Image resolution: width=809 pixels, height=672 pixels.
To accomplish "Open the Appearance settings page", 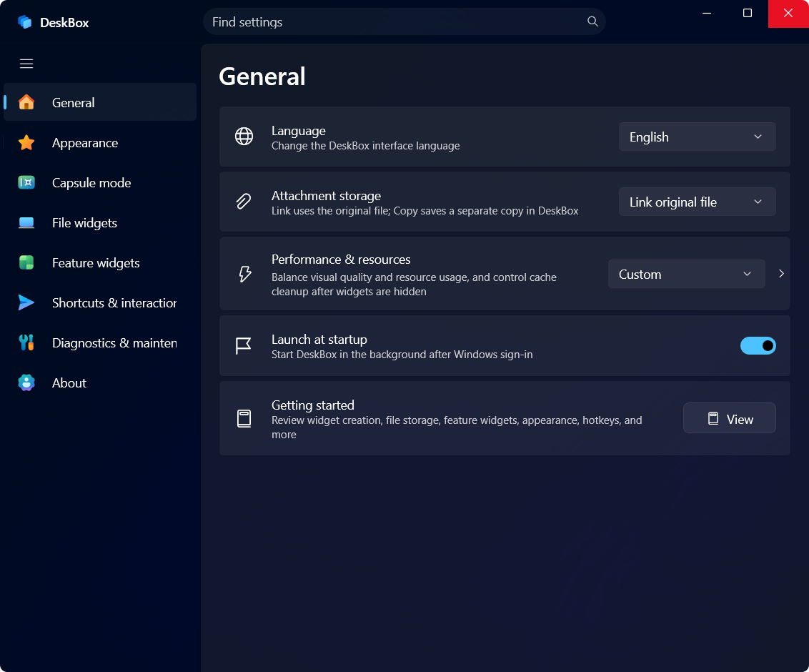I will point(100,142).
